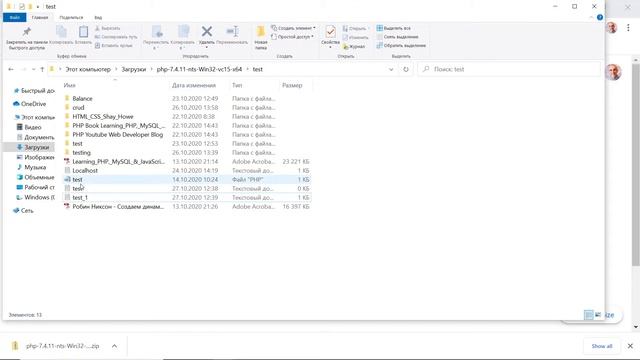Click Этот компьютер in the address path
The width and height of the screenshot is (640, 360).
(88, 69)
